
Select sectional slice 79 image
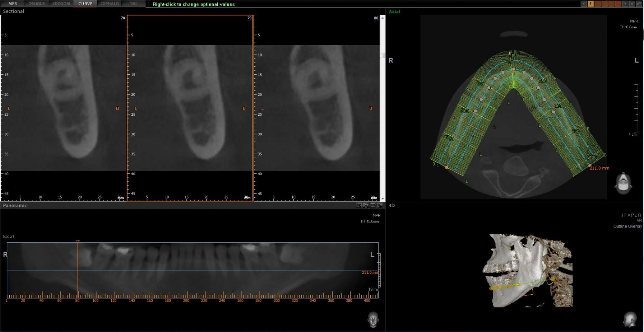click(190, 108)
